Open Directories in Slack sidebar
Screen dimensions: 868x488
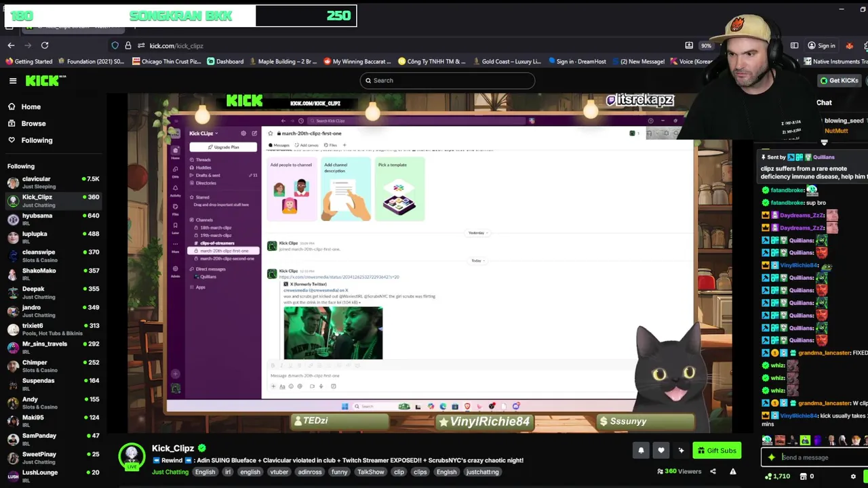tap(205, 183)
